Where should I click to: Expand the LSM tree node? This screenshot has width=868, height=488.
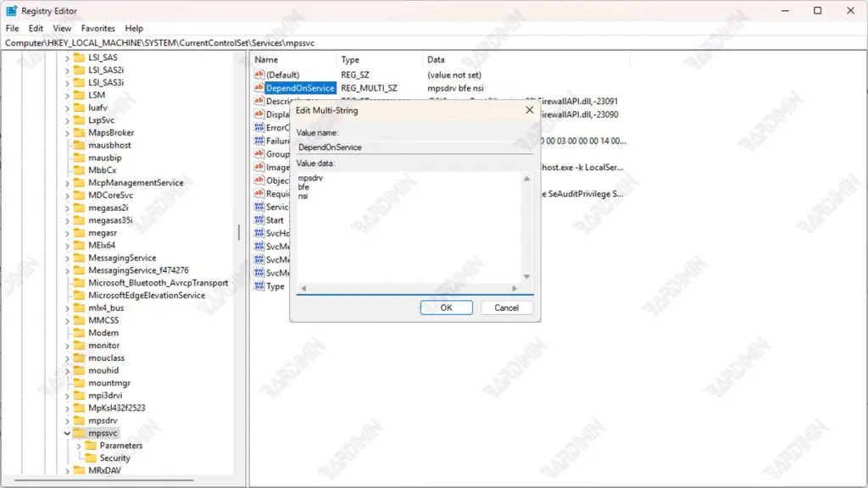[67, 95]
